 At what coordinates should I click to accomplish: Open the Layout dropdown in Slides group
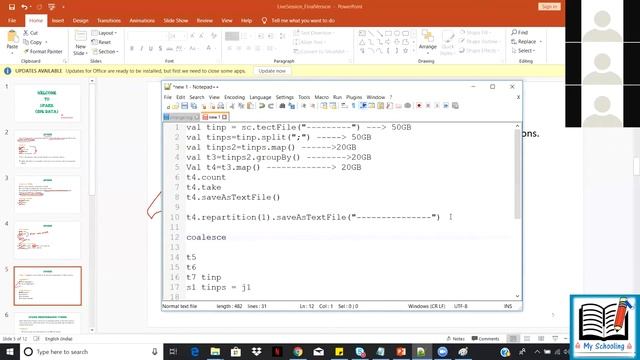point(104,33)
